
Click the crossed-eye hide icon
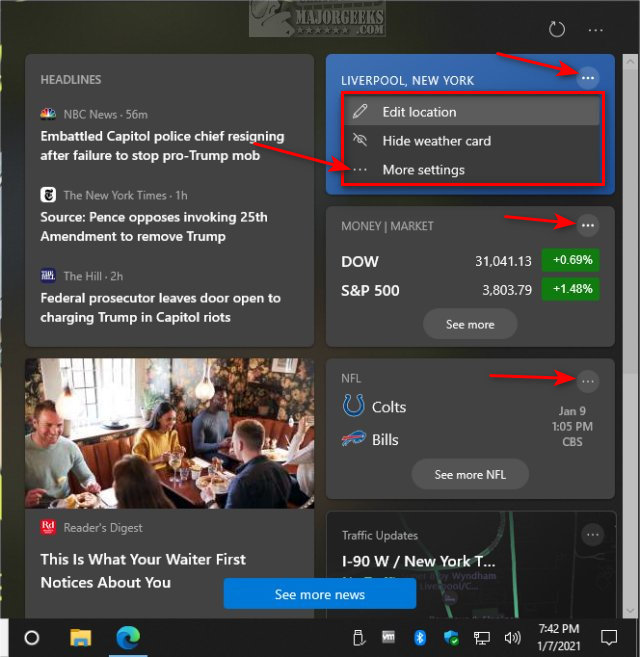[360, 140]
